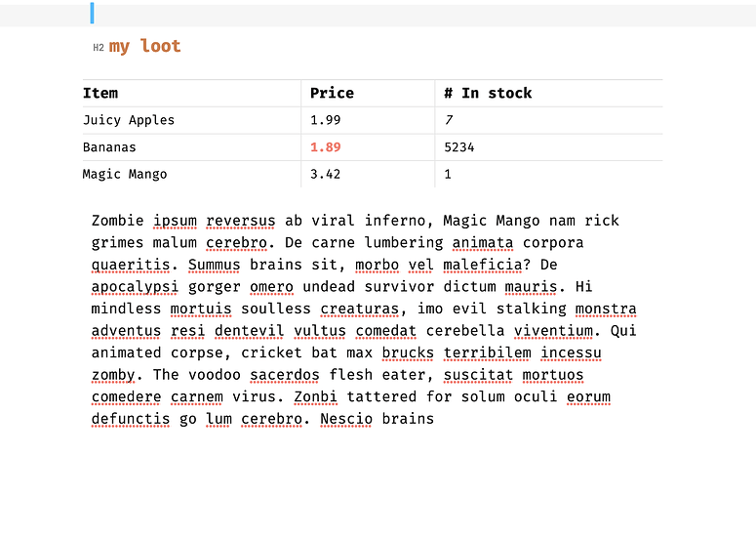Click the 1.99 price cell

click(325, 120)
